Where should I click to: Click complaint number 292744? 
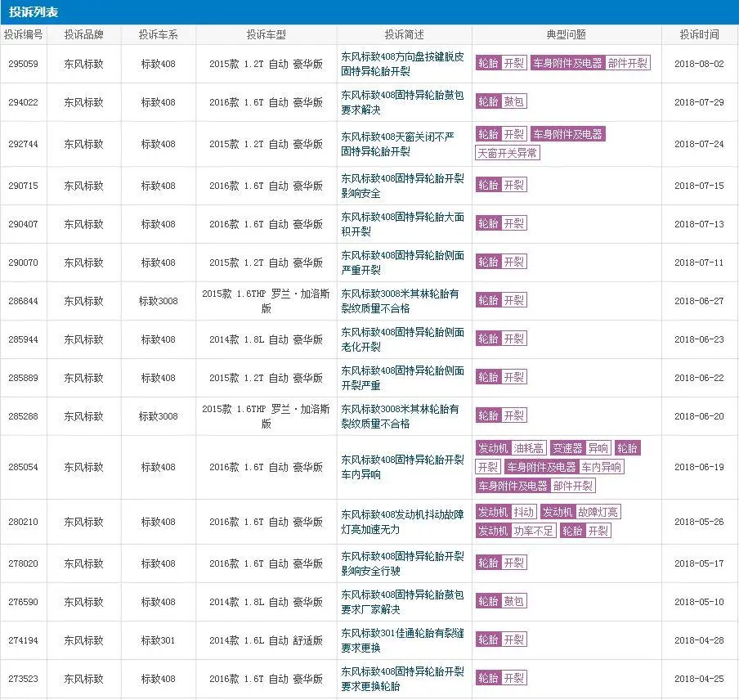tap(23, 144)
